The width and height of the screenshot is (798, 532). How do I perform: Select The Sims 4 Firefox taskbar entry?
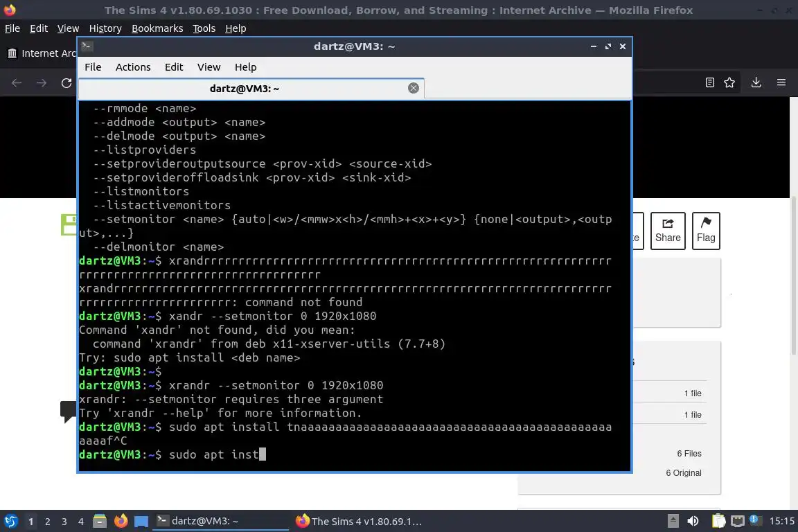[359, 521]
